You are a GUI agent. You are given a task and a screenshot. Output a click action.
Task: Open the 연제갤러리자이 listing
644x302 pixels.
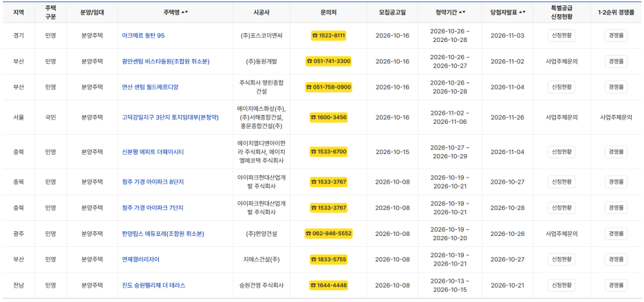click(x=140, y=259)
